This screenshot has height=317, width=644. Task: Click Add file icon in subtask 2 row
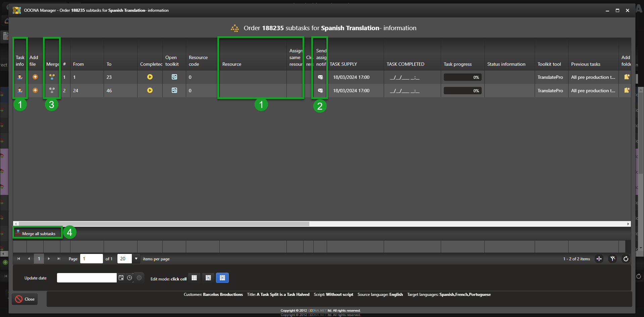point(35,90)
